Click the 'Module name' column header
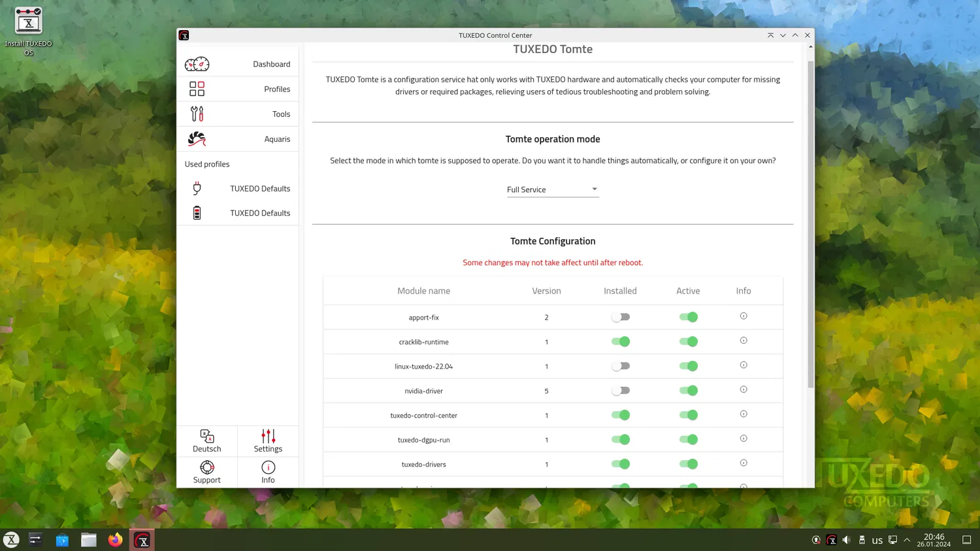980x551 pixels. pos(424,291)
